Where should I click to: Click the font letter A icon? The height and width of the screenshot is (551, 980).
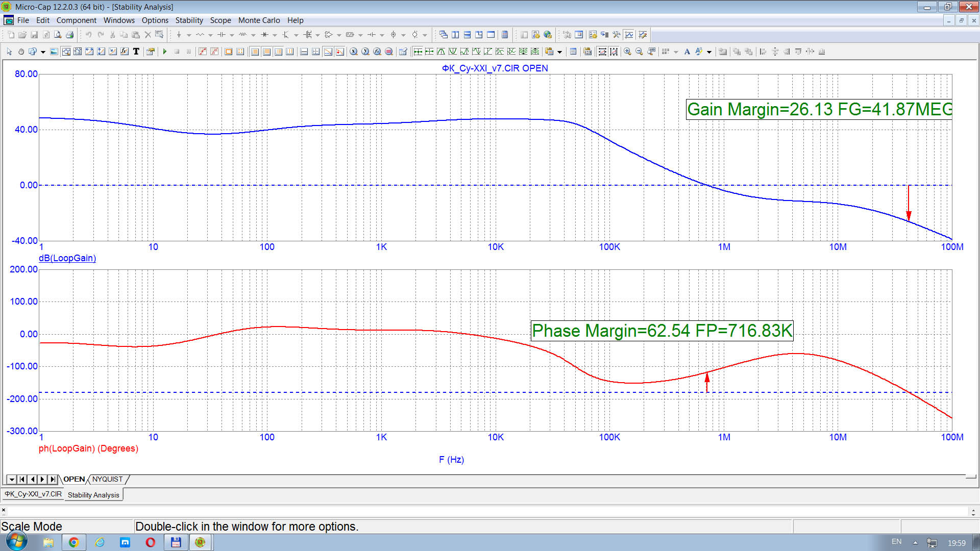tap(687, 52)
